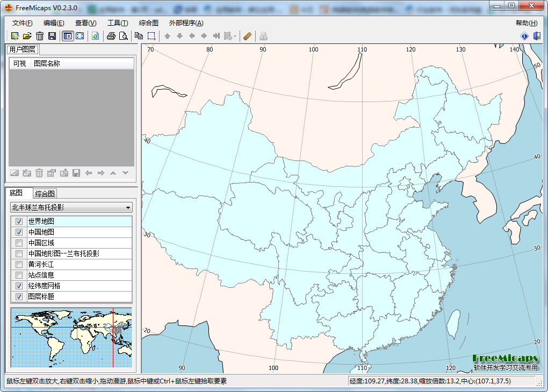Check the 站点信息 layer checkbox
This screenshot has width=548, height=392.
(x=19, y=275)
